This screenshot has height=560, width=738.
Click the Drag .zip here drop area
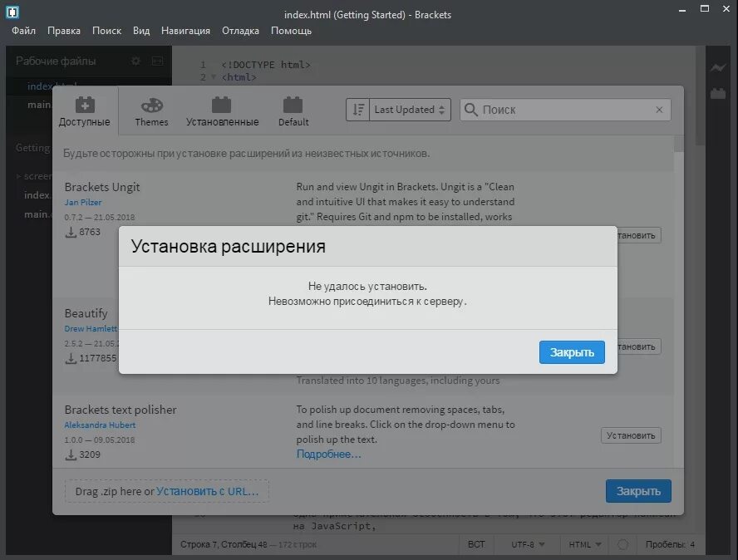[x=167, y=491]
